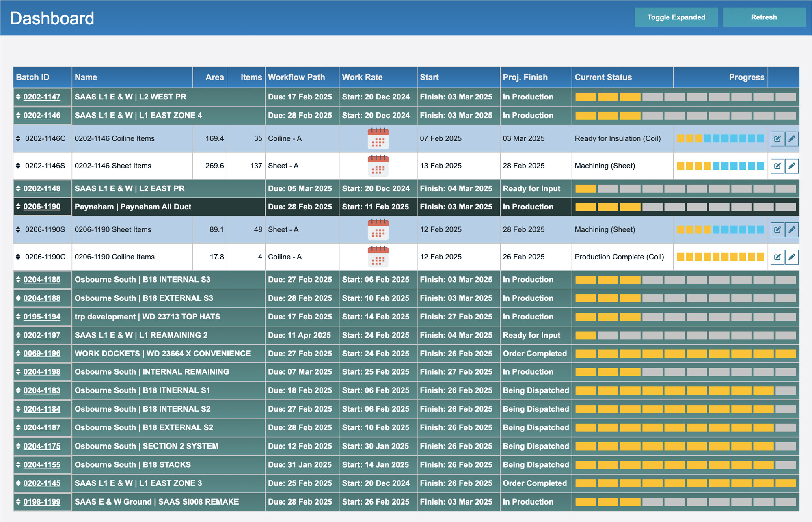
Task: Click edit-square icon for 0206-1190 Coiline Items
Action: point(777,257)
